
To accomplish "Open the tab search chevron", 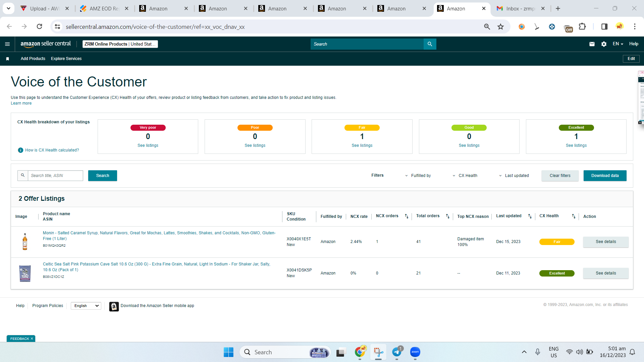I will 8,8.
